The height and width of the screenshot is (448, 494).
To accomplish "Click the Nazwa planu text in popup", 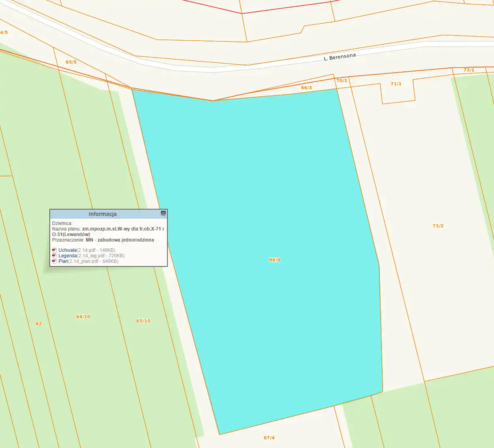I will pos(108,232).
